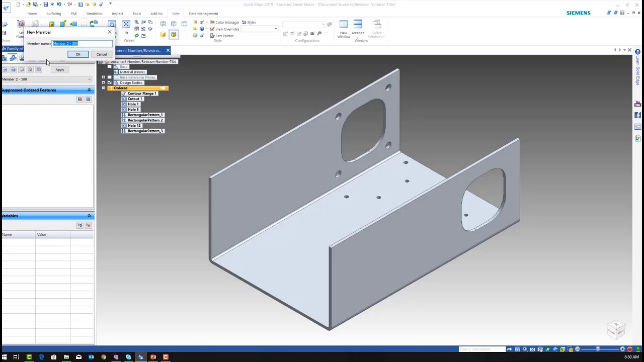
Task: Toggle the Base visibility checkbox
Action: click(x=110, y=67)
